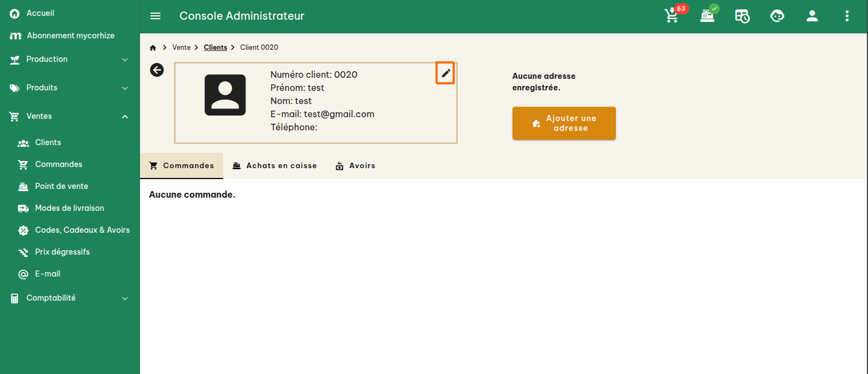
Task: Click the calendar clock icon in header
Action: click(742, 16)
